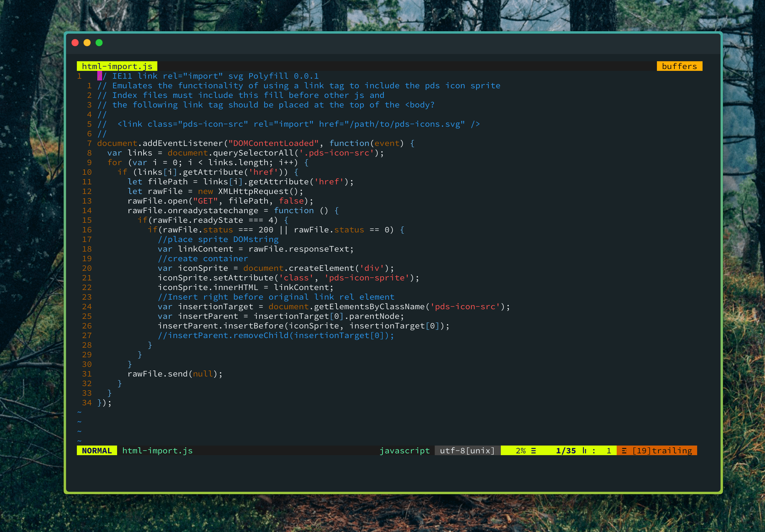
Task: Click the 'for (var i = 0' loop line
Action: point(208,162)
